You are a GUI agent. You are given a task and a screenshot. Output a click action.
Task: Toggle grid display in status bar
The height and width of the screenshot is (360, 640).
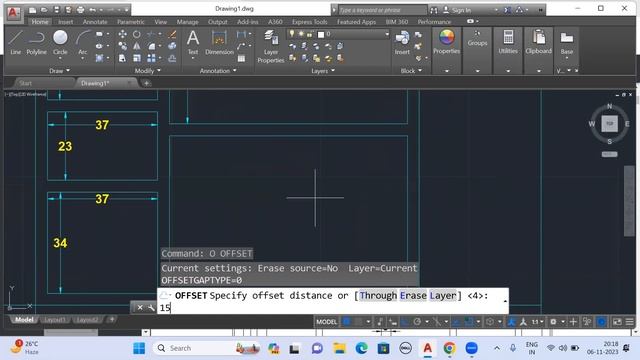(347, 322)
